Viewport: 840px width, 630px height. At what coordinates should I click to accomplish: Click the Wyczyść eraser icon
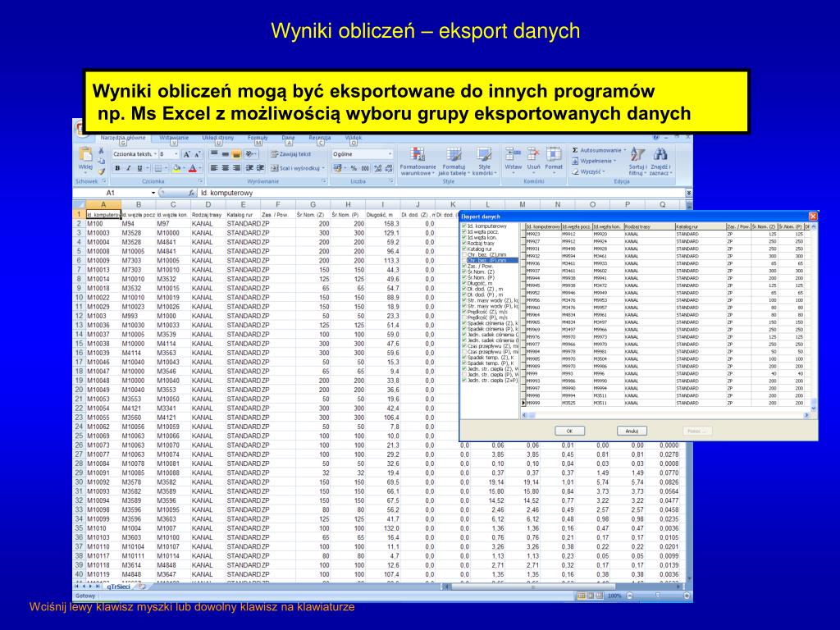coord(575,172)
